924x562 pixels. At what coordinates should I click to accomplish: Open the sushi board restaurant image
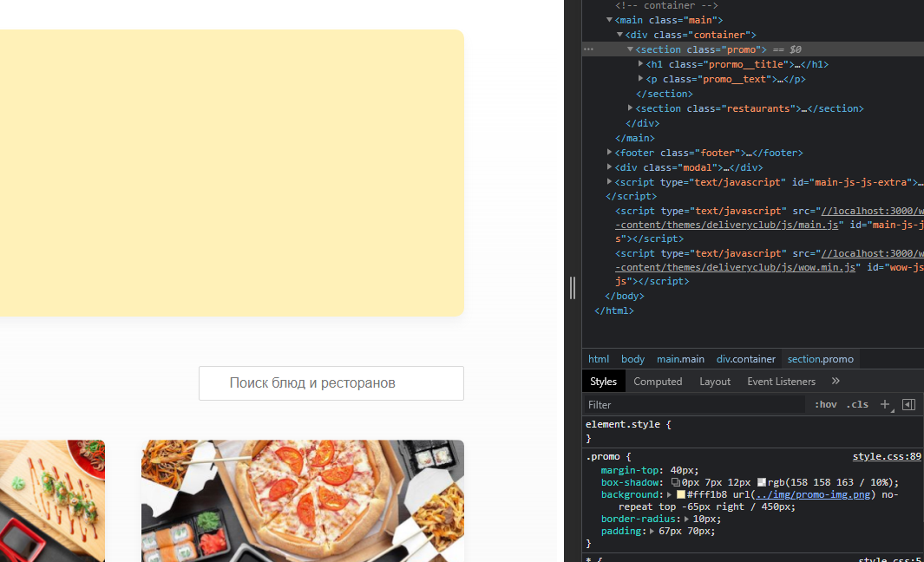coord(52,500)
